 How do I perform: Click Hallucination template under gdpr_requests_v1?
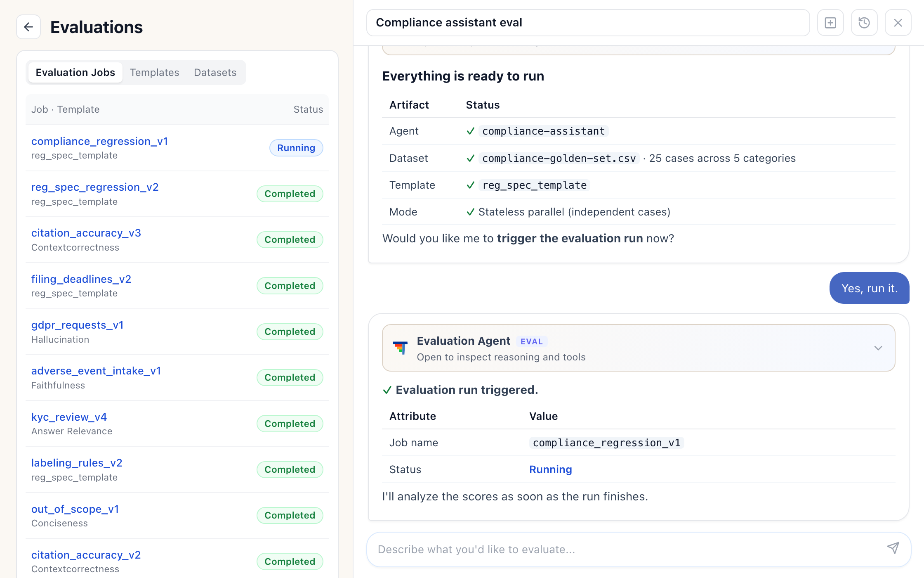60,339
